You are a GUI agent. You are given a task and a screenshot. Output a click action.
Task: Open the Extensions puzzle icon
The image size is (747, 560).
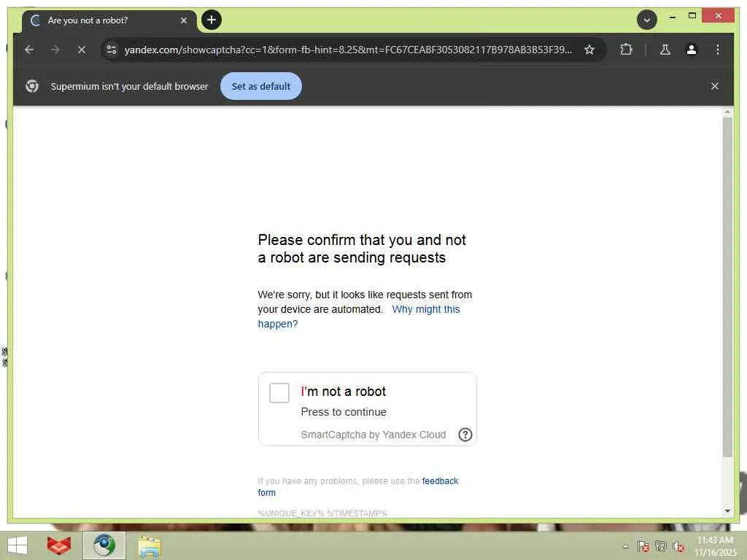point(626,50)
